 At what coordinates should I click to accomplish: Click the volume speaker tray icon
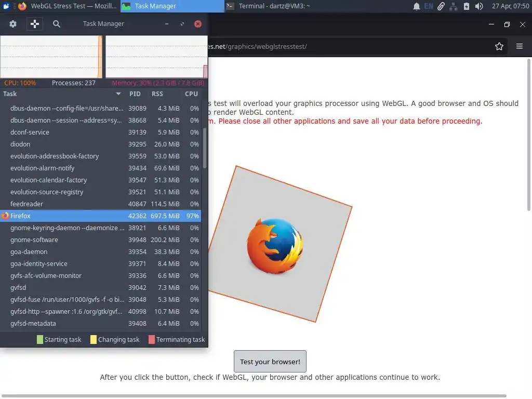pos(479,6)
